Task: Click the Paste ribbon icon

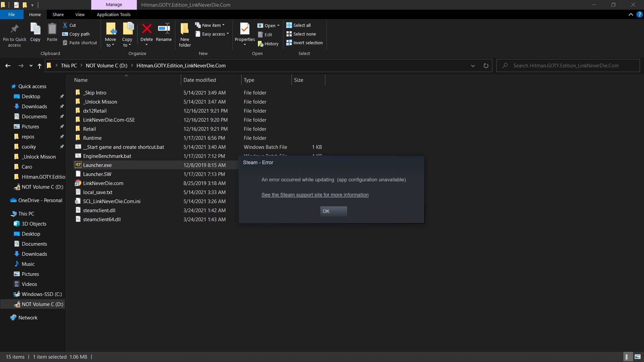Action: click(52, 33)
